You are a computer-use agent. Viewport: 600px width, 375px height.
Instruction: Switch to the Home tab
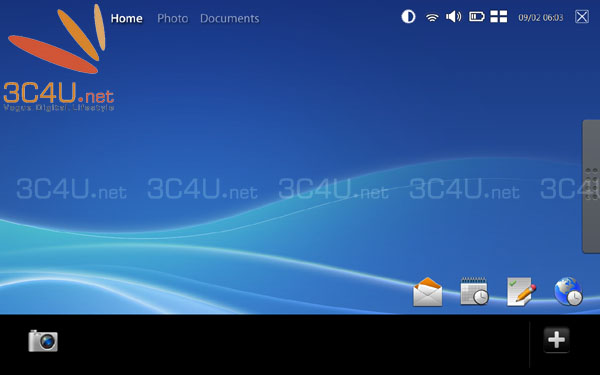pyautogui.click(x=127, y=18)
